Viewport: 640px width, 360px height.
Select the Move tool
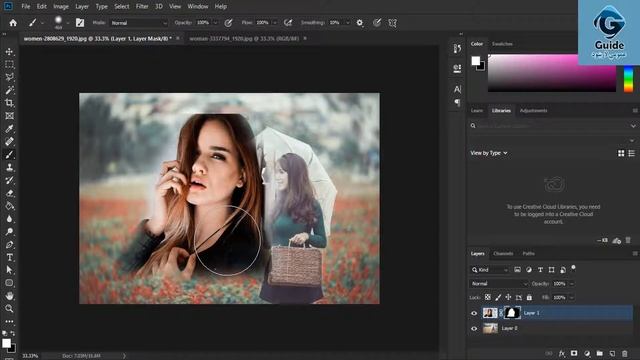(9, 52)
